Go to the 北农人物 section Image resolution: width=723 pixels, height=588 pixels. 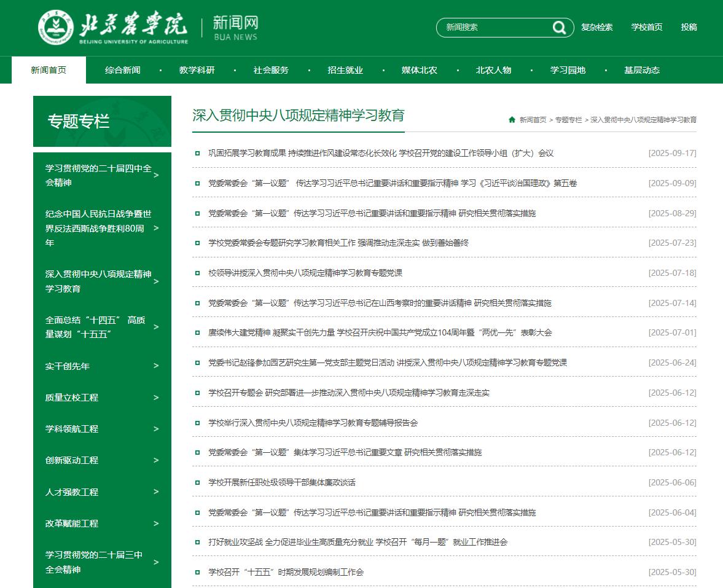[493, 70]
